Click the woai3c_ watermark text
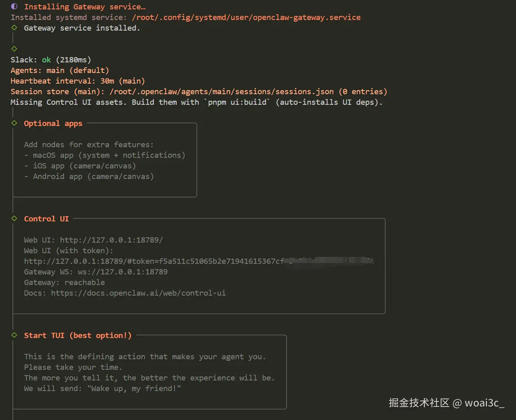The height and width of the screenshot is (420, 516). tap(484, 403)
